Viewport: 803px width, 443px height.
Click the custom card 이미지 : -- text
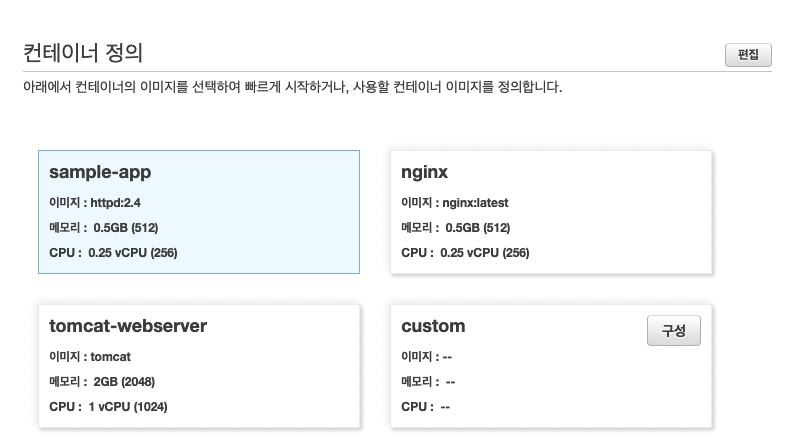[x=427, y=357]
